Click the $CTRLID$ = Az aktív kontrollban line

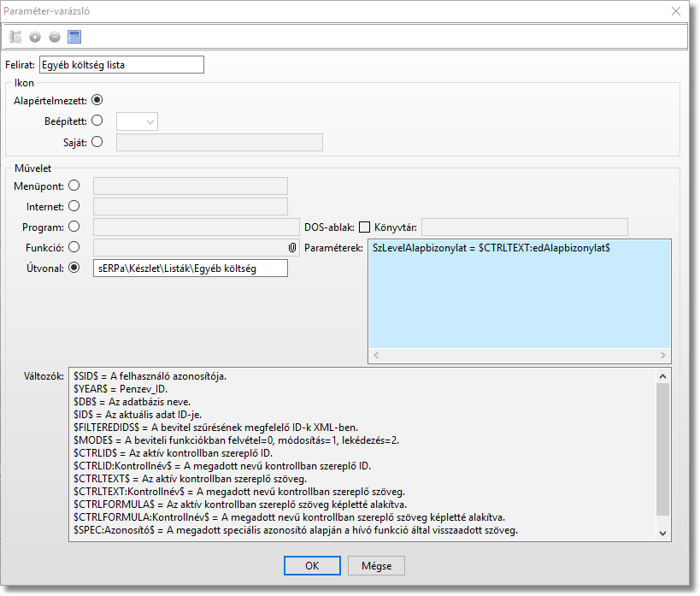coord(174,453)
